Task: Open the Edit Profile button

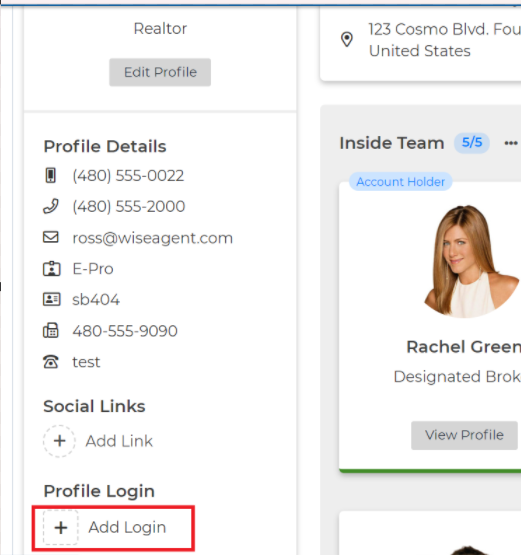Action: [160, 72]
